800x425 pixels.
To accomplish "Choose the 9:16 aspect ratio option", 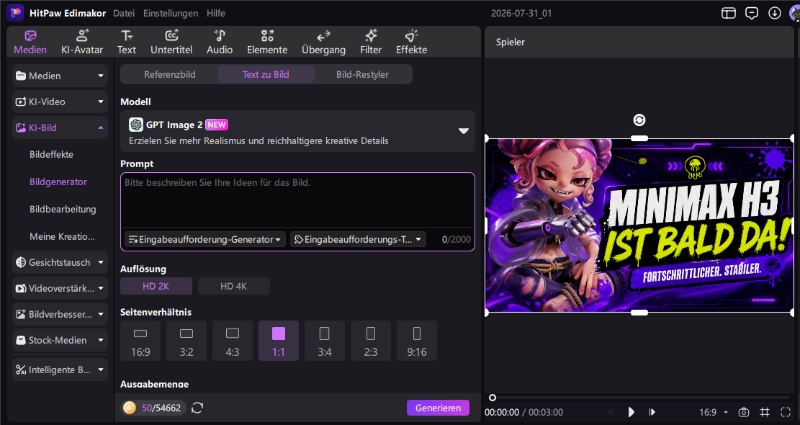I will pos(417,341).
